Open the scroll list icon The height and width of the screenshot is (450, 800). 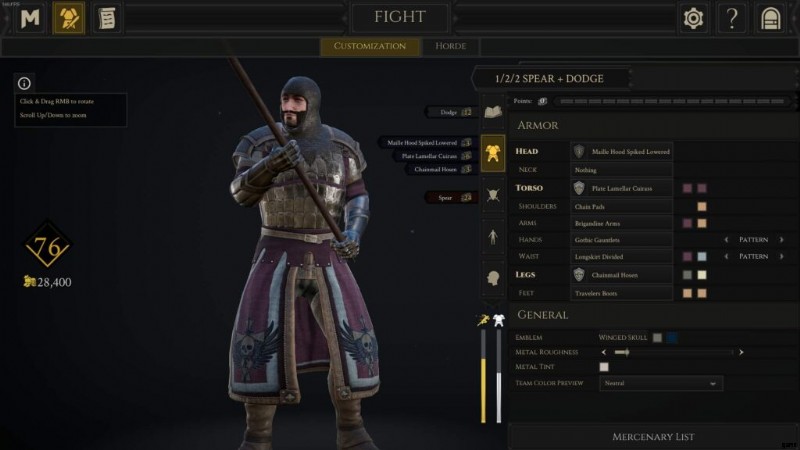tap(107, 18)
